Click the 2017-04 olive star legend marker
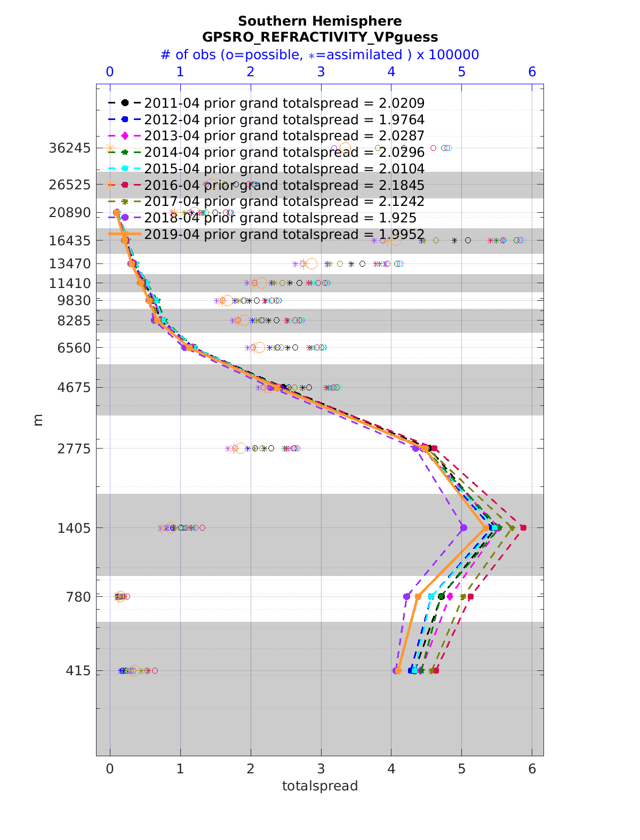Image resolution: width=640 pixels, height=840 pixels. (x=125, y=202)
